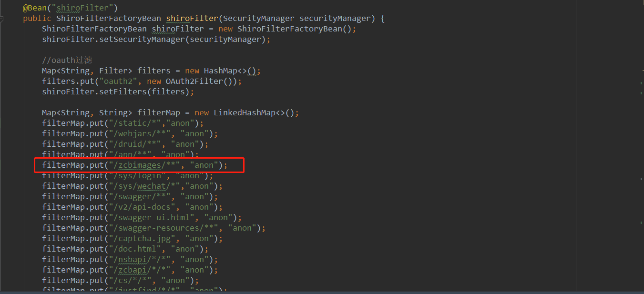
Task: Click the "oauth2" string literal
Action: pos(118,81)
